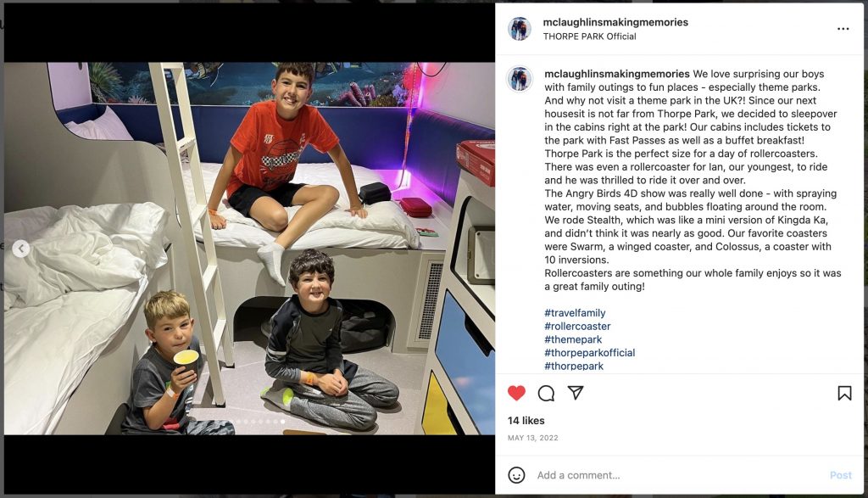This screenshot has width=868, height=498.
Task: Select the last carousel dot indicator
Action: 283,422
